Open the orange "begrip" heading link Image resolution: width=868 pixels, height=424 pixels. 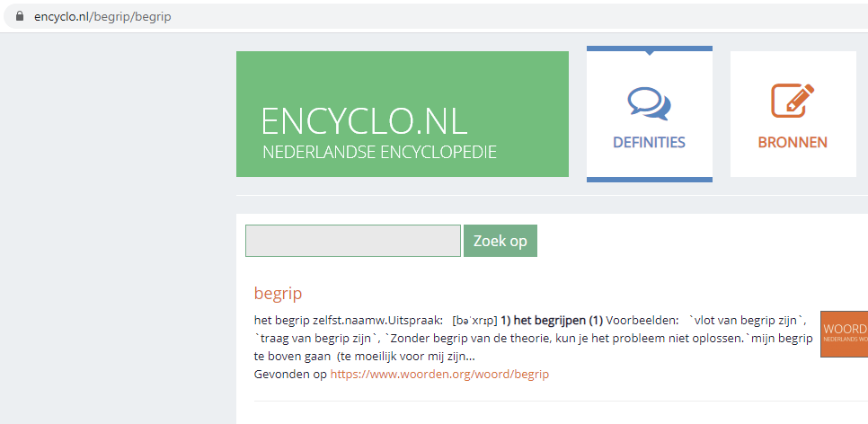pyautogui.click(x=278, y=293)
